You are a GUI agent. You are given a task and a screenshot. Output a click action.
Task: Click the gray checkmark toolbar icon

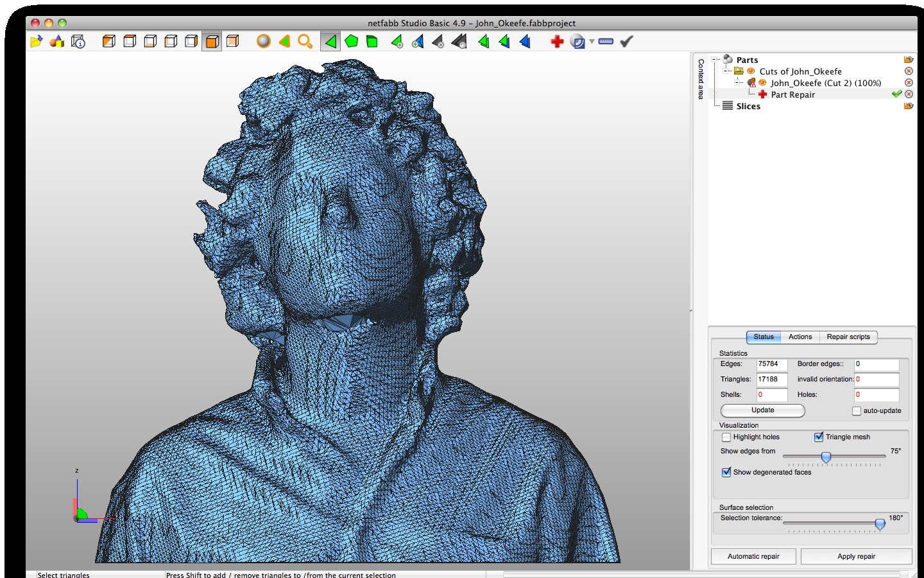coord(626,42)
